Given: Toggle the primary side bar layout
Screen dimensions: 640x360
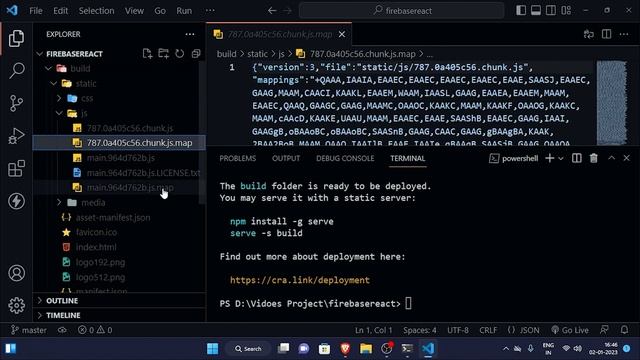Looking at the screenshot, I should [521, 10].
